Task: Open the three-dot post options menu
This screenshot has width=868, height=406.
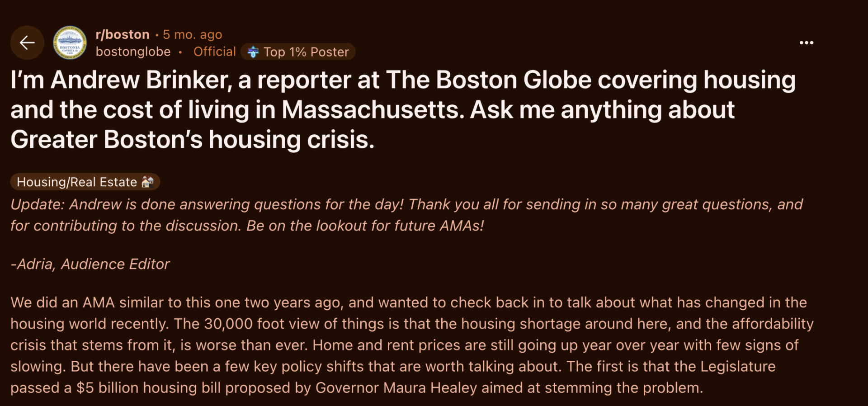Action: 806,42
